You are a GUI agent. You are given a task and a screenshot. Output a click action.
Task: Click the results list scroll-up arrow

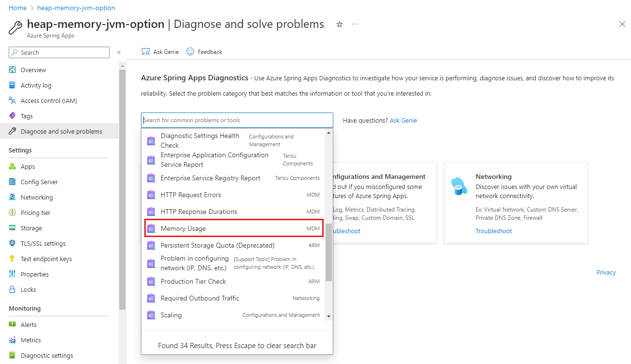[329, 132]
